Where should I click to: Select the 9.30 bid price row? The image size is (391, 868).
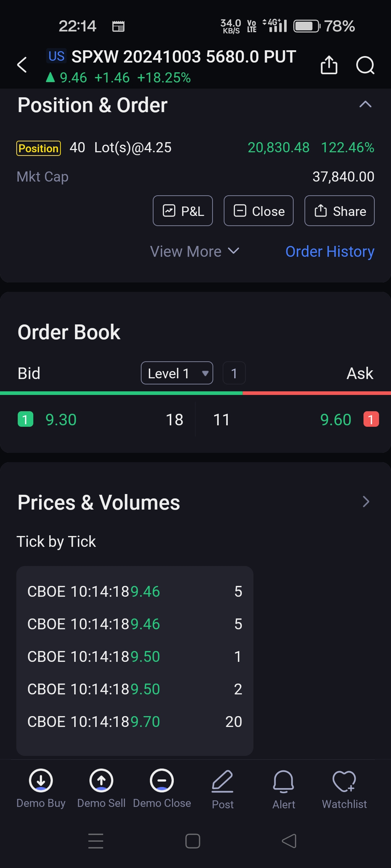(x=61, y=420)
